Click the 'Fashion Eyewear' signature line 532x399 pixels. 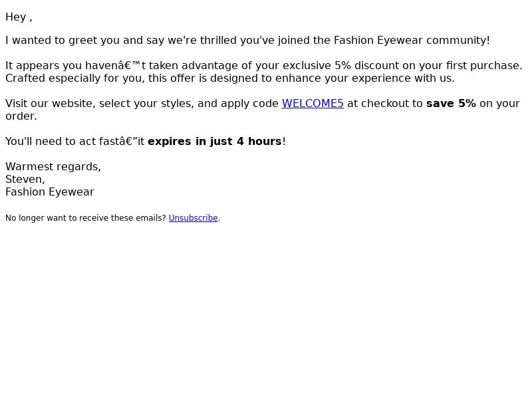(x=50, y=192)
